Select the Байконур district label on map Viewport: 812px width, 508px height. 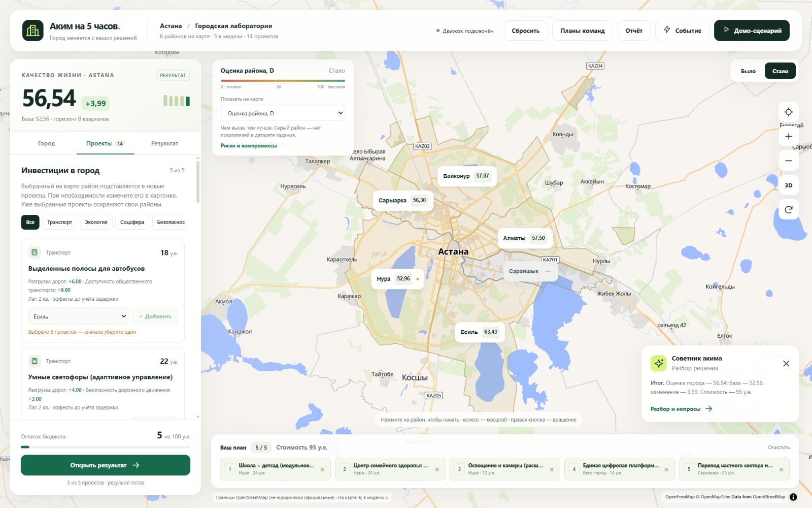click(466, 176)
